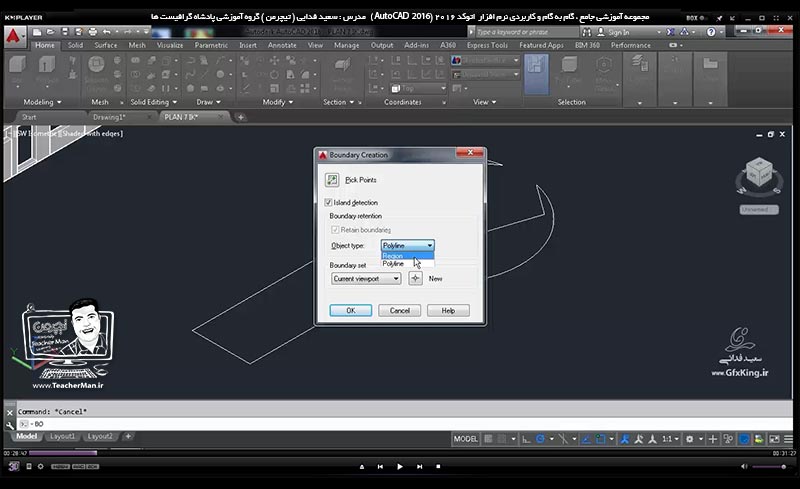
Task: Toggle the object snap icon in the status bar
Action: [x=601, y=439]
